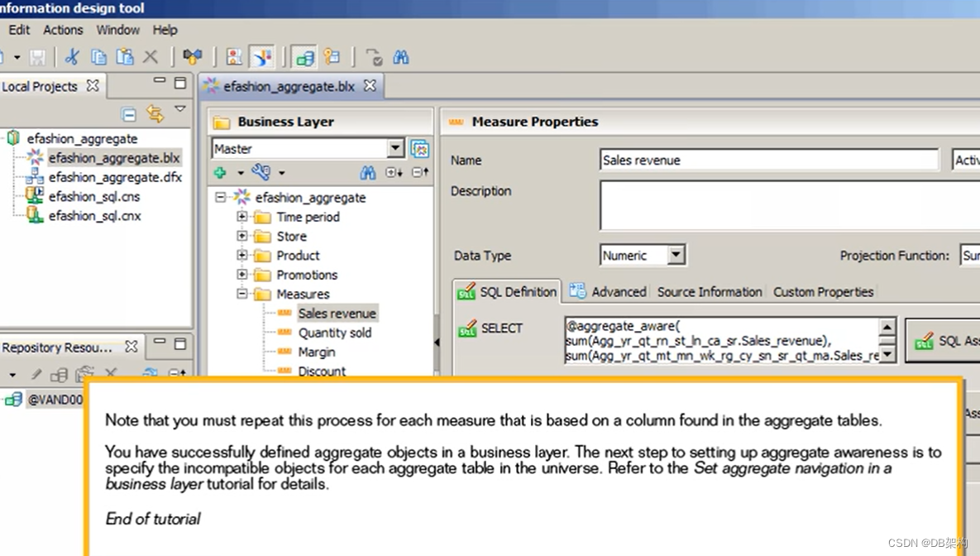Image resolution: width=980 pixels, height=556 pixels.
Task: Open the Edit menu
Action: 19,30
